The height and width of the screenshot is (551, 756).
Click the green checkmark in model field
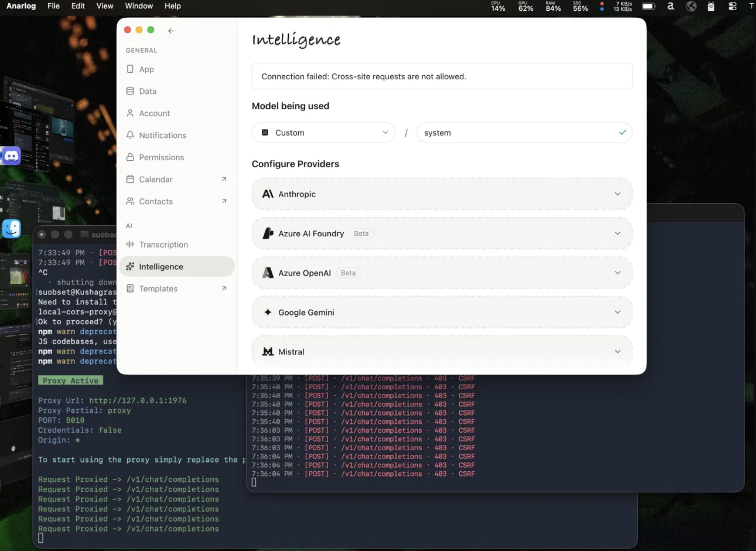point(622,132)
